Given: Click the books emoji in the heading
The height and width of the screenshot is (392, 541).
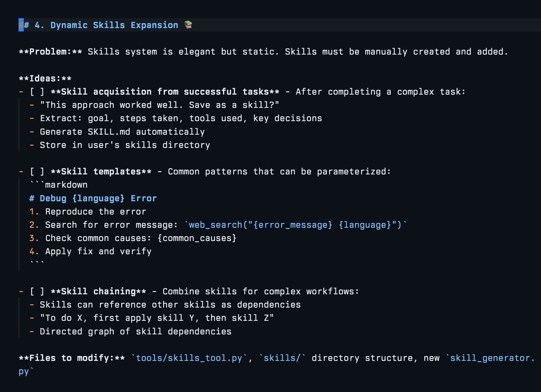Looking at the screenshot, I should tap(188, 26).
